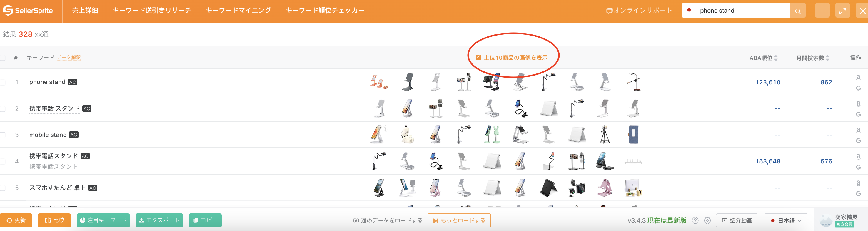
Task: Open the version help question icon
Action: [695, 220]
